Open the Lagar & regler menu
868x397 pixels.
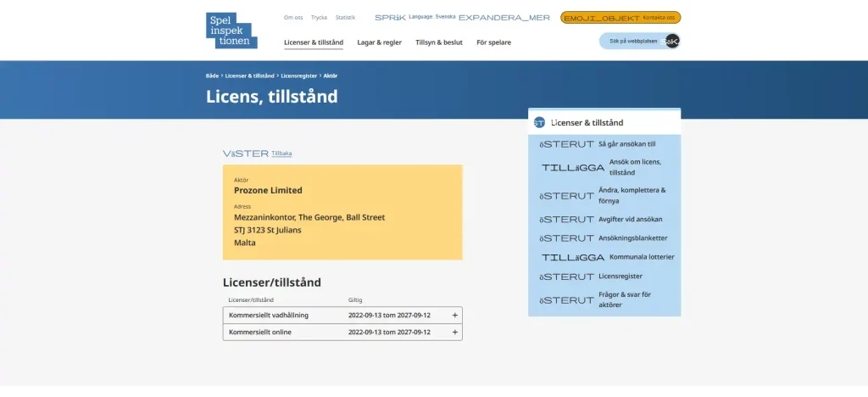(379, 42)
